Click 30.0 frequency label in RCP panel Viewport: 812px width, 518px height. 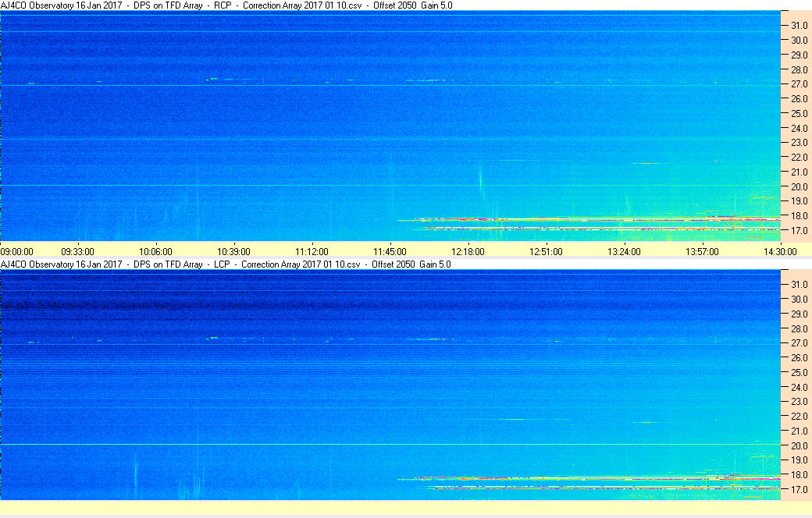[x=799, y=41]
